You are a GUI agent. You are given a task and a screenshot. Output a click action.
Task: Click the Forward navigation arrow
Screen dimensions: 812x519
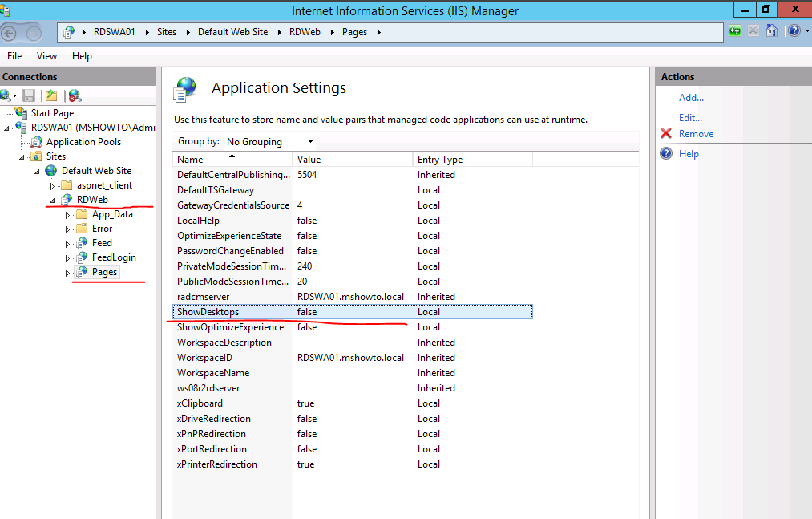pos(34,33)
